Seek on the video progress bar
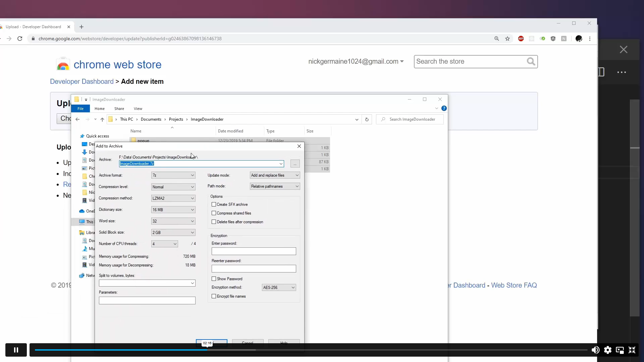Viewport: 644px width, 362px height. [311, 350]
